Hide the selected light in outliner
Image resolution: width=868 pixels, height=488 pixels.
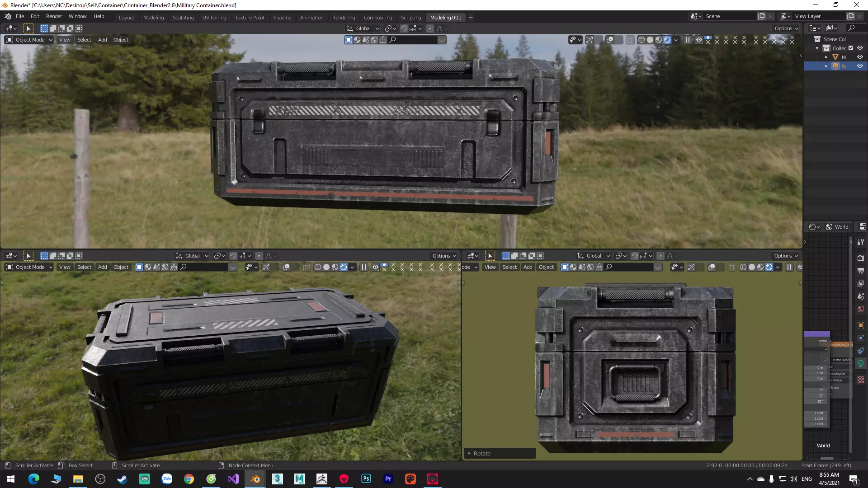coord(860,66)
